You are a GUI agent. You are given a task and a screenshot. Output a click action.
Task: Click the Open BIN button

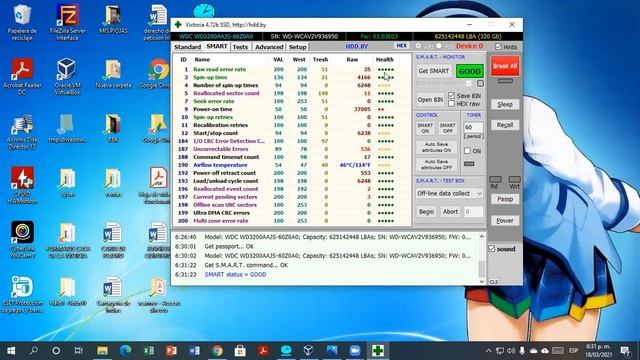pyautogui.click(x=430, y=100)
